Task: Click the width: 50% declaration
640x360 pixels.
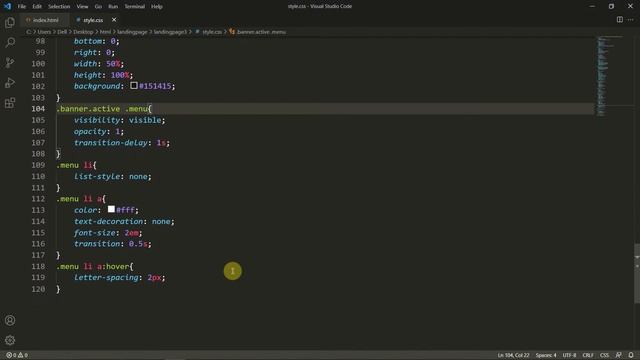Action: click(x=99, y=64)
